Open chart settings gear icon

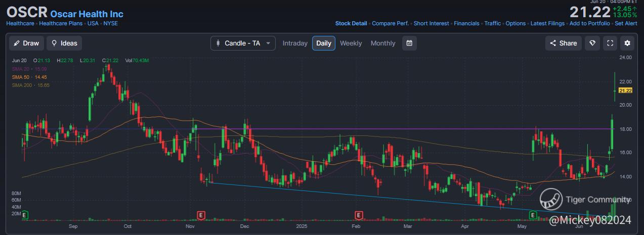628,43
